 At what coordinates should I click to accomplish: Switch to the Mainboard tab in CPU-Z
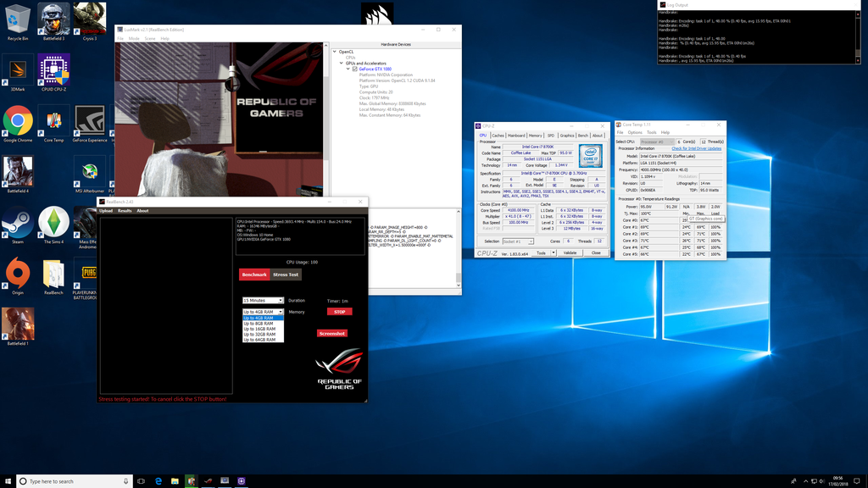pyautogui.click(x=516, y=136)
